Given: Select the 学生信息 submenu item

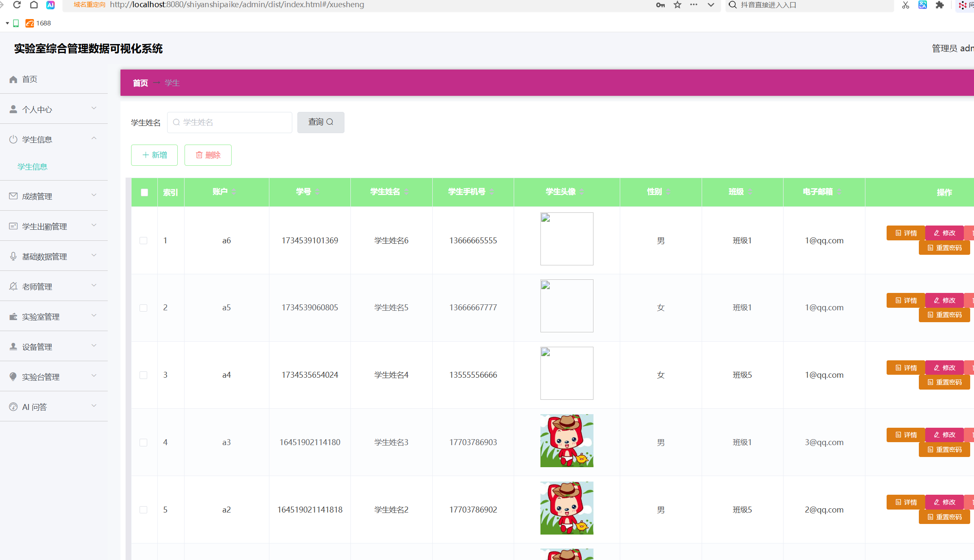Looking at the screenshot, I should 32,167.
